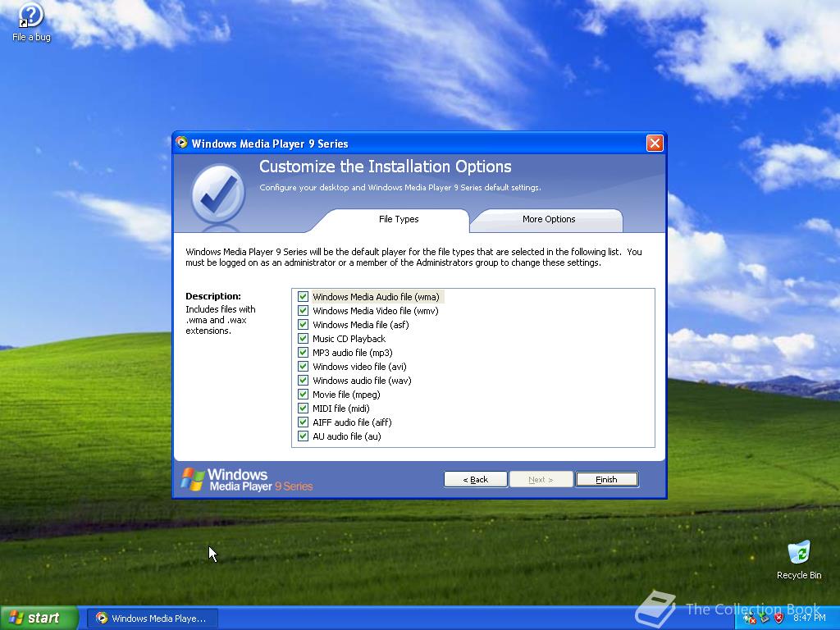Image resolution: width=840 pixels, height=630 pixels.
Task: Select the Windows Media Player taskbar button
Action: point(152,619)
